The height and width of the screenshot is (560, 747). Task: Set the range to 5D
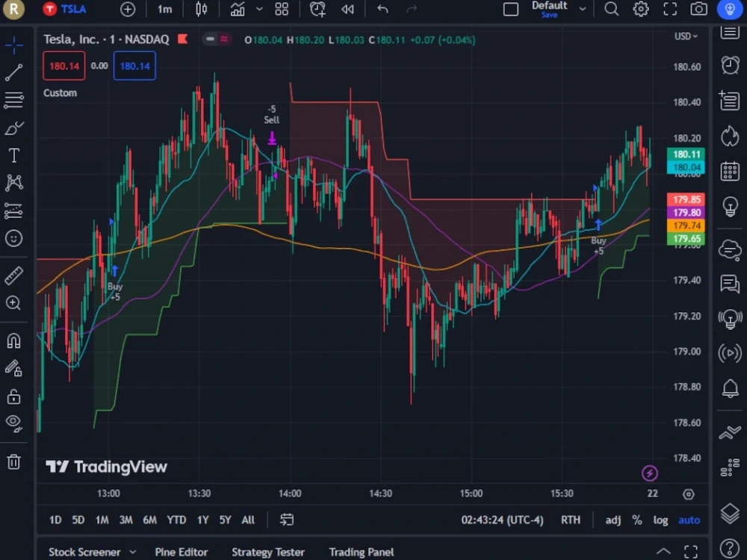[x=78, y=520]
